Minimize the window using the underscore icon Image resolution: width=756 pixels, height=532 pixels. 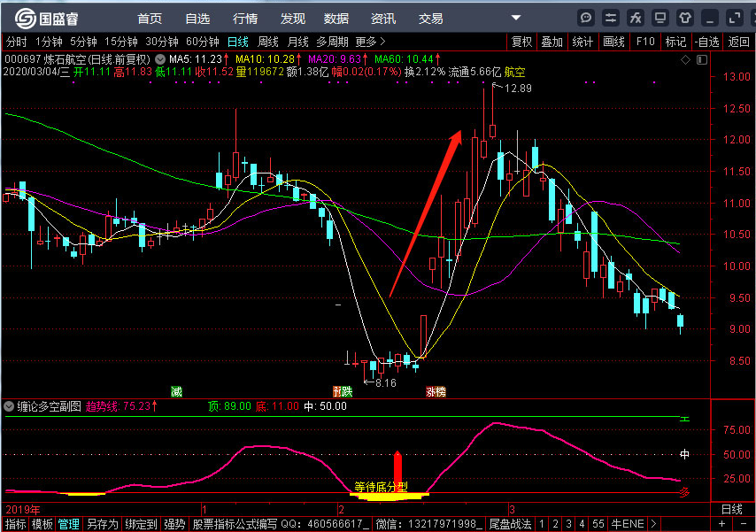pos(710,19)
